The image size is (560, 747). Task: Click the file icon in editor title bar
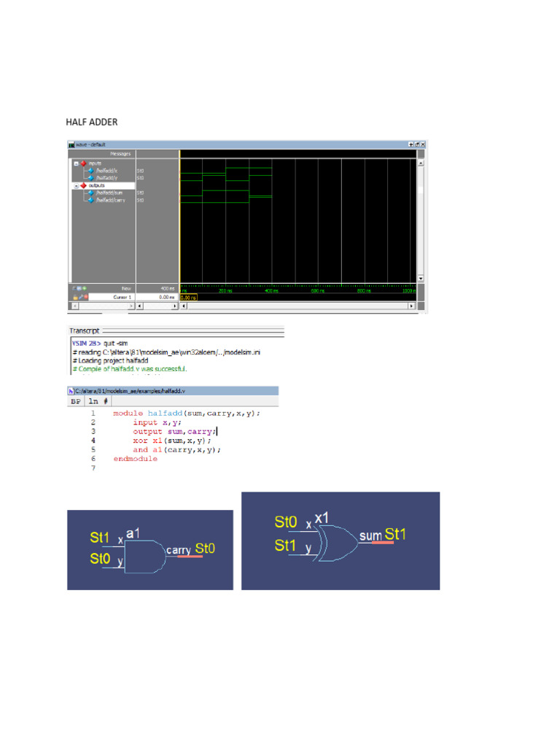[x=71, y=392]
